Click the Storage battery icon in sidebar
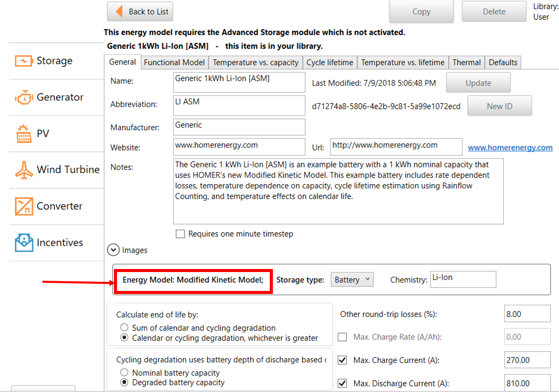Viewport: 559px width, 392px height. click(x=24, y=61)
